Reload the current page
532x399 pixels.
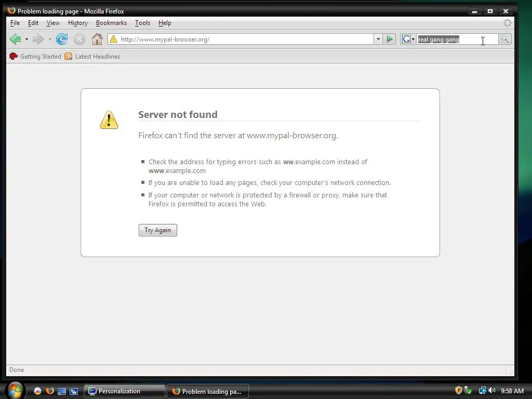pos(62,39)
